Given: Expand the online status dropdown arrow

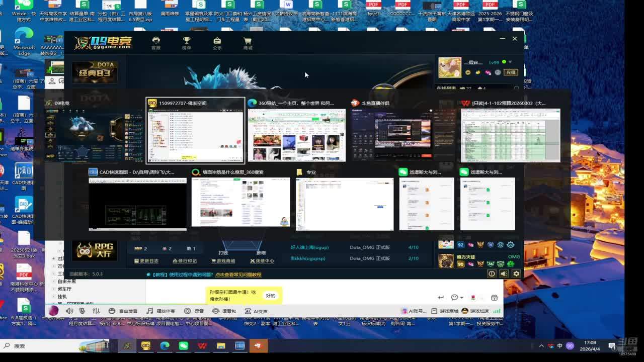Looking at the screenshot, I should pyautogui.click(x=510, y=62).
